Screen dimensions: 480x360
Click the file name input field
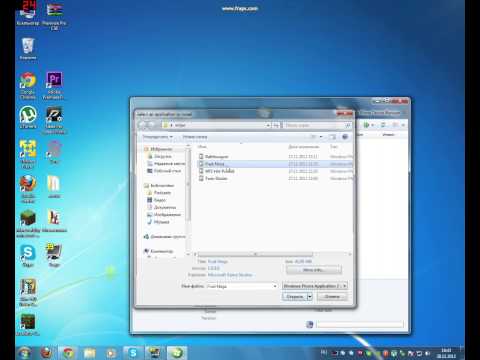[239, 286]
